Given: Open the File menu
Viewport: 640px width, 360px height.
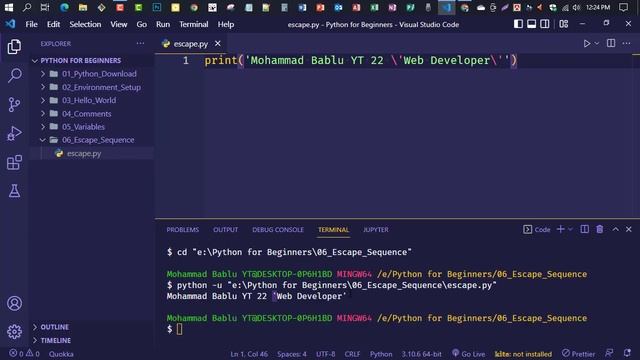Looking at the screenshot, I should click(31, 24).
